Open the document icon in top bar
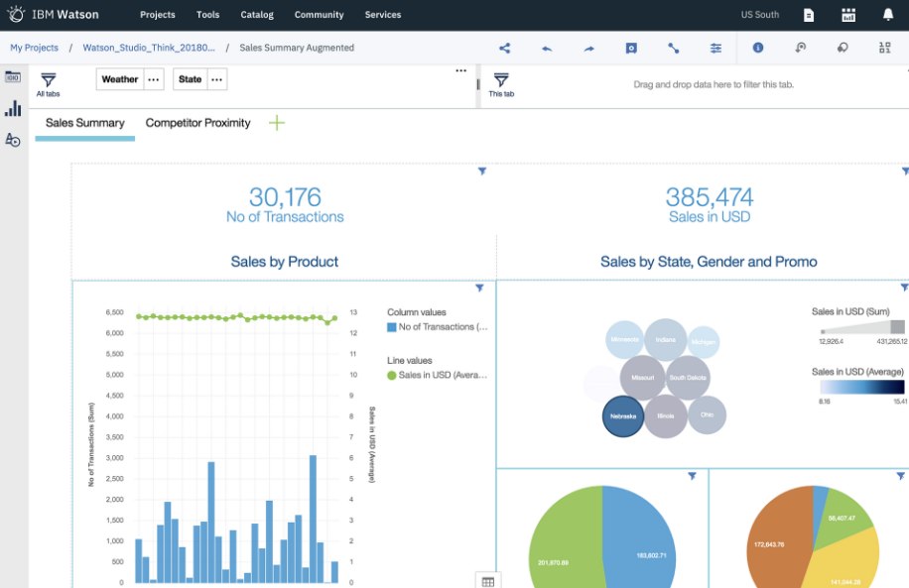 809,15
